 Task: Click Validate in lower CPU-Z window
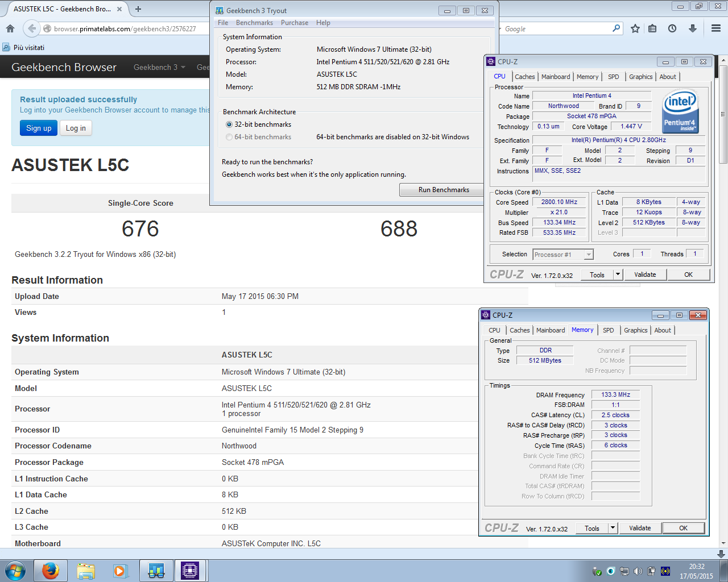click(x=640, y=528)
